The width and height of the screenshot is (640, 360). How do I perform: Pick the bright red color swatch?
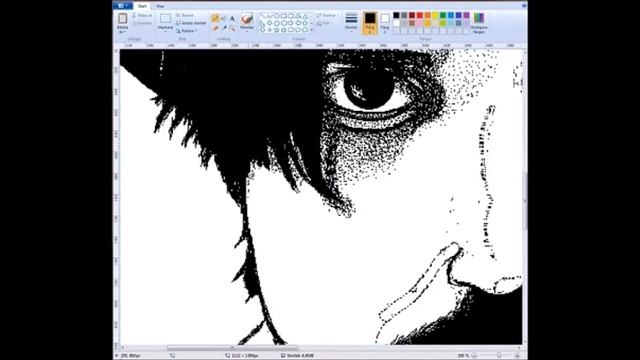420,16
